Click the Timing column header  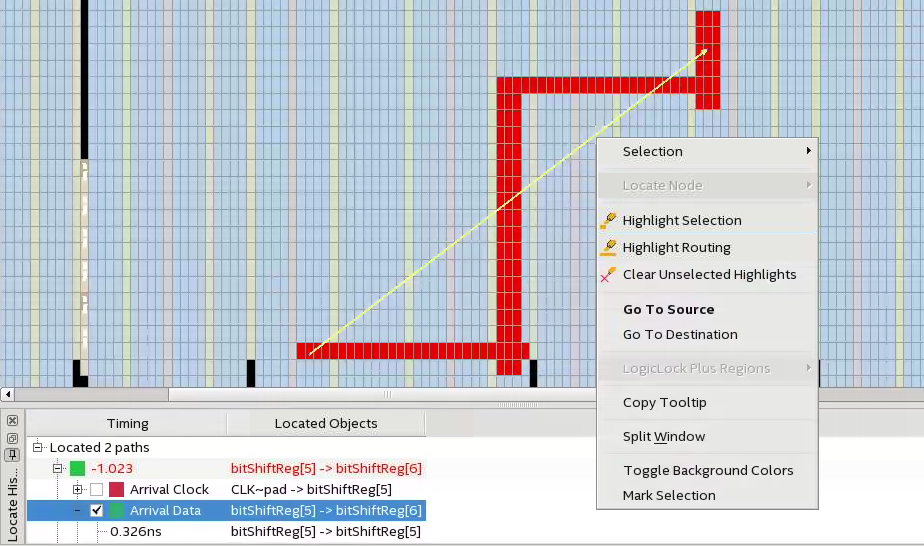point(127,423)
